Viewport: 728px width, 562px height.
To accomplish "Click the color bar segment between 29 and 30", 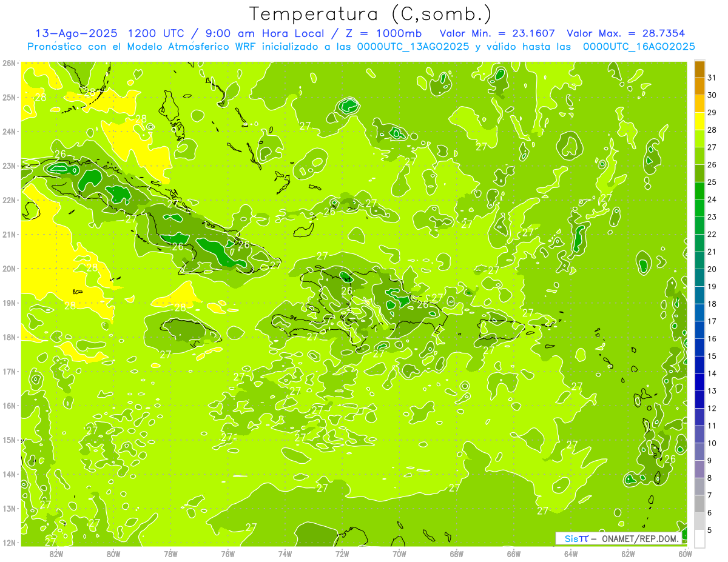I will pos(699,104).
